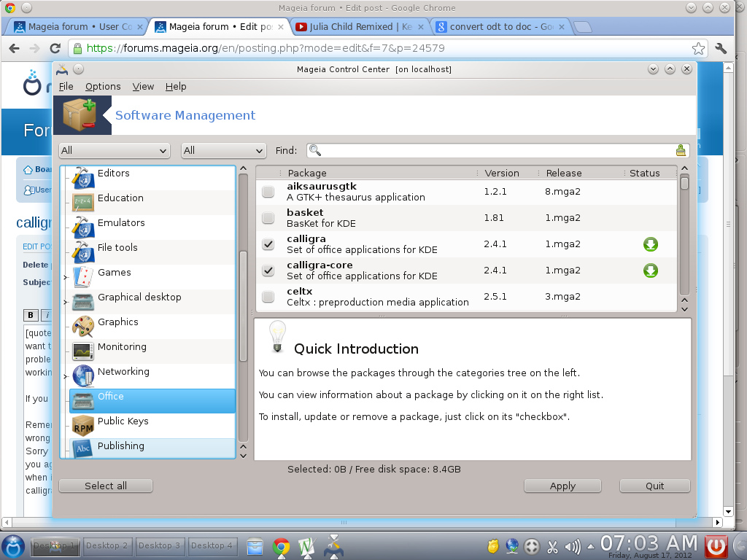Click the red power logout button
This screenshot has width=747, height=560.
point(716,545)
